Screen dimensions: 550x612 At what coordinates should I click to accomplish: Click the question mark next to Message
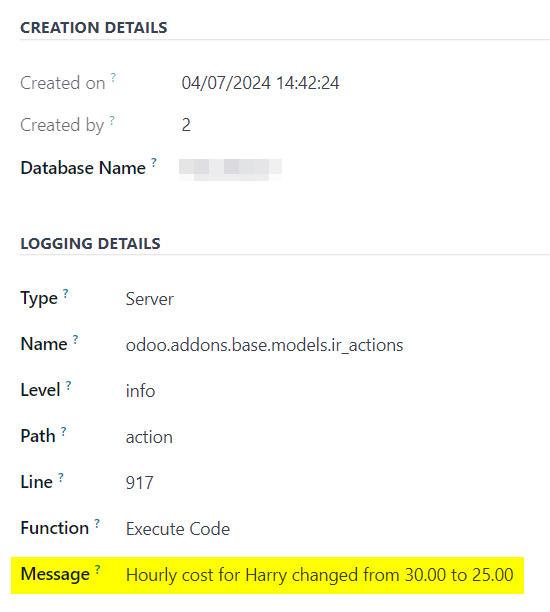click(98, 569)
